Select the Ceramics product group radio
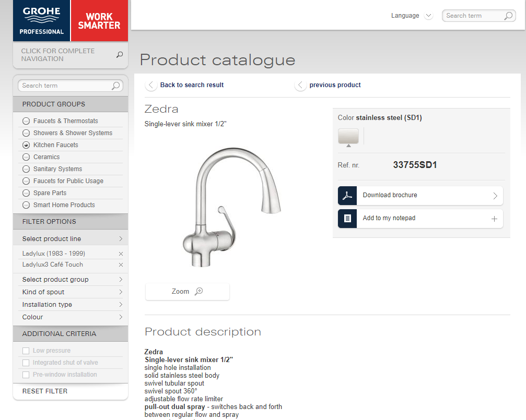526x420 pixels. pos(26,157)
